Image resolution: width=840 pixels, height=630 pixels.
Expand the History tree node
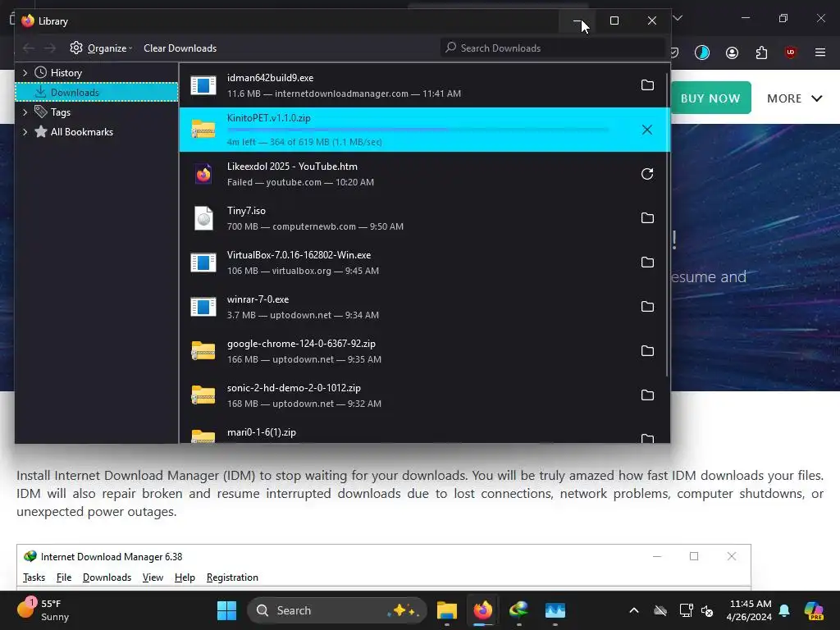tap(25, 72)
